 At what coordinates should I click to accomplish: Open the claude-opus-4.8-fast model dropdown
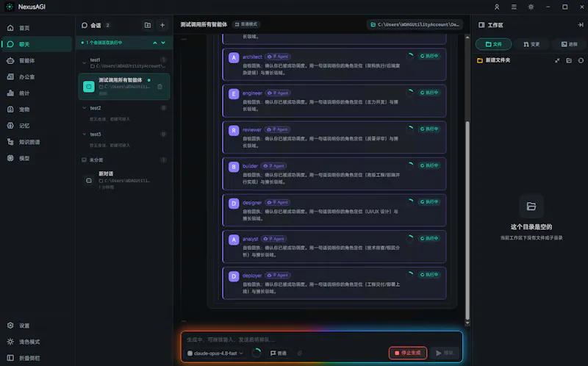(215, 354)
